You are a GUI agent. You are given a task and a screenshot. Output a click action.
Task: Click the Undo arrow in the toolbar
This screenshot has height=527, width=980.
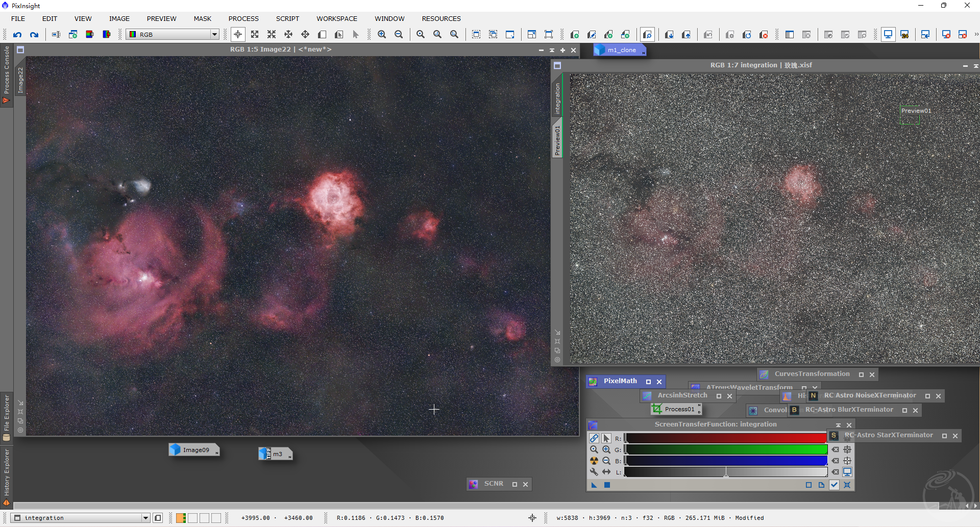[17, 35]
